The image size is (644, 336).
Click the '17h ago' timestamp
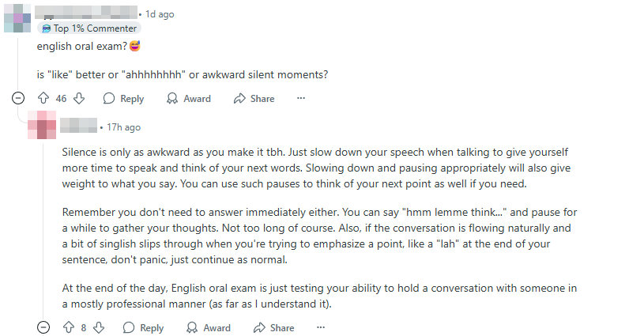pyautogui.click(x=124, y=127)
